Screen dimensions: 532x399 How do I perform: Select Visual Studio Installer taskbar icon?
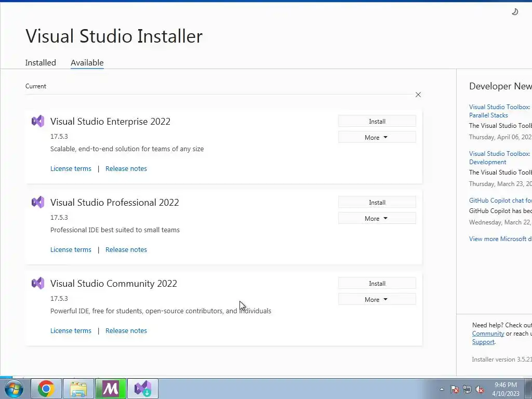143,389
